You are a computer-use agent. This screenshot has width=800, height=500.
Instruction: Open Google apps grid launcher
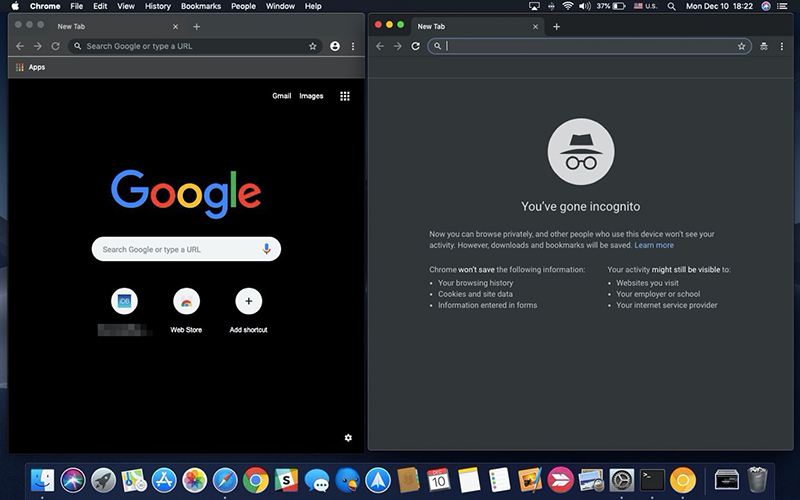pos(345,96)
